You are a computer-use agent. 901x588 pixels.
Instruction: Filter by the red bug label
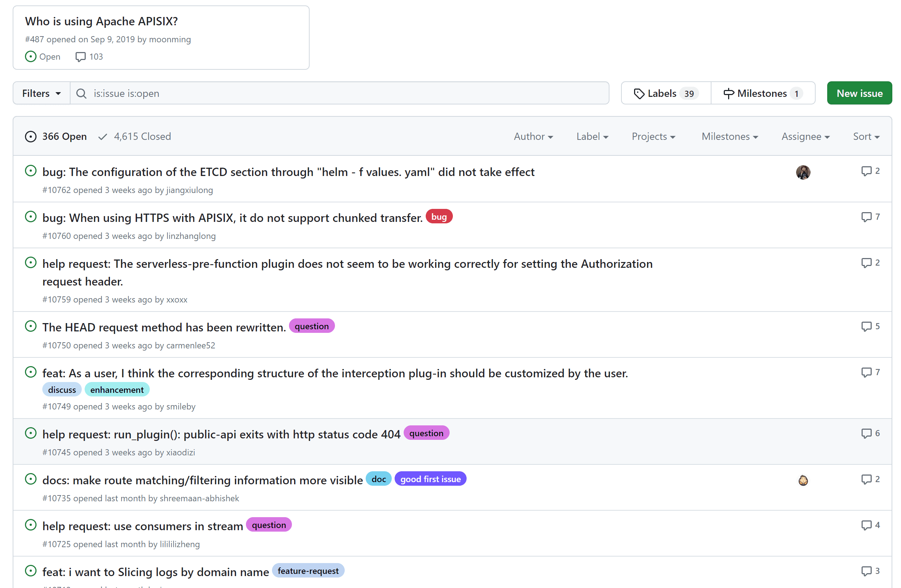pyautogui.click(x=439, y=217)
